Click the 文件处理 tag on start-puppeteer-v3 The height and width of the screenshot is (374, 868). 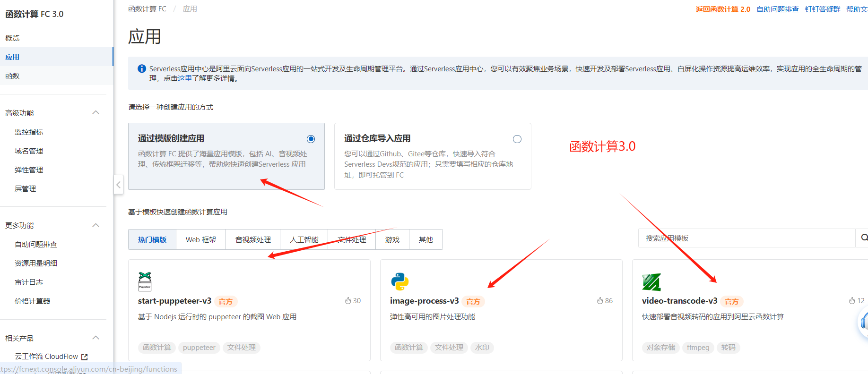tap(242, 348)
